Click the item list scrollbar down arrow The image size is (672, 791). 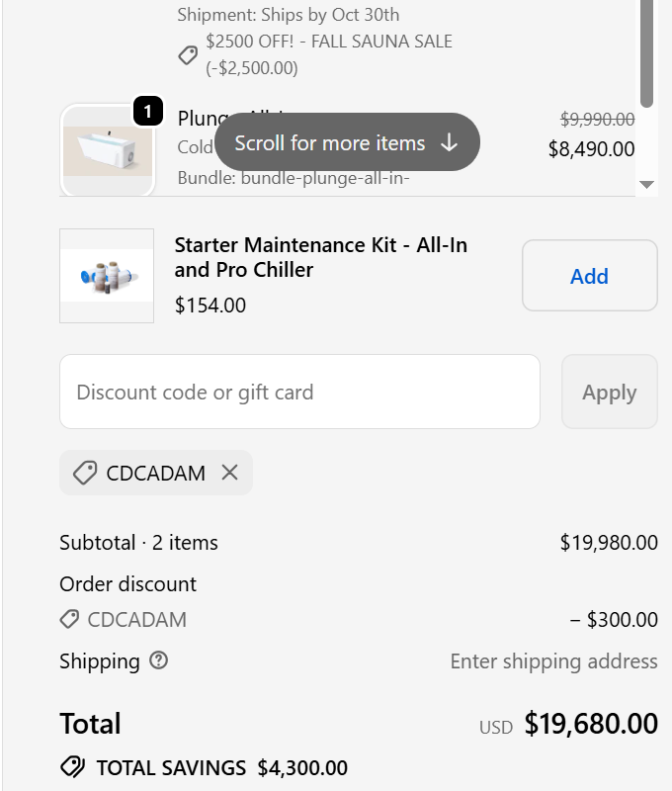click(x=647, y=185)
